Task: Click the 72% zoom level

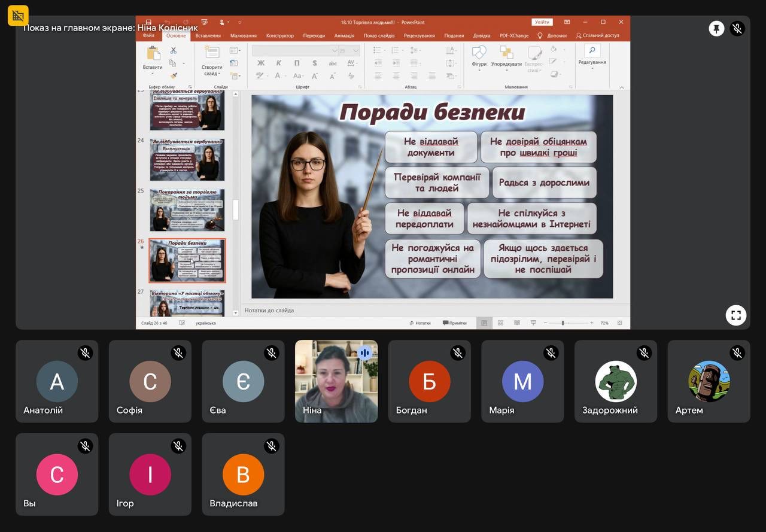Action: [604, 323]
